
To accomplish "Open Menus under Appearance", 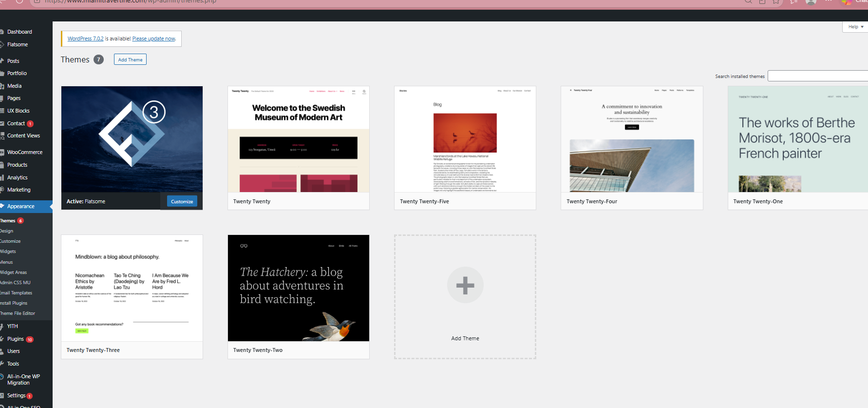I will click(6, 262).
